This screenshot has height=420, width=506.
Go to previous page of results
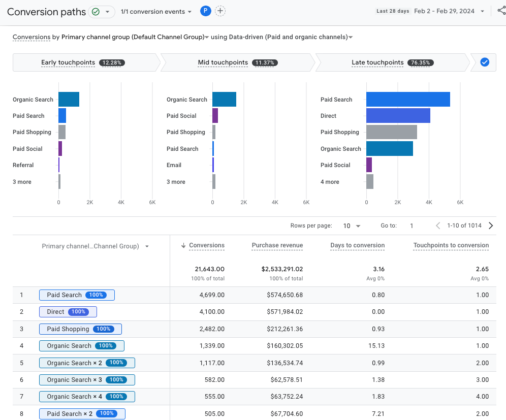[x=438, y=226]
